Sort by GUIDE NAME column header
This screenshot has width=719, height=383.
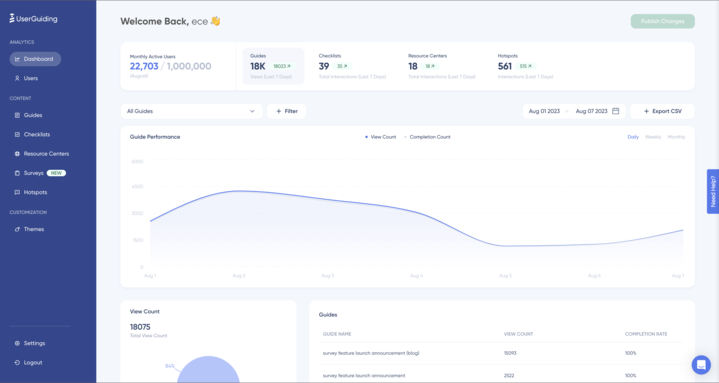tap(337, 334)
